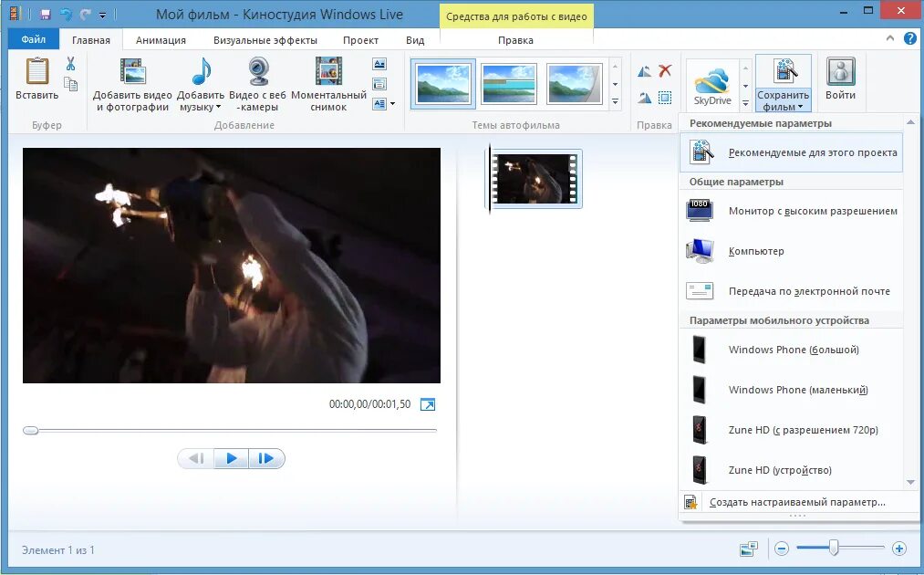Select the first AutoMovie theme thumbnail

(443, 84)
